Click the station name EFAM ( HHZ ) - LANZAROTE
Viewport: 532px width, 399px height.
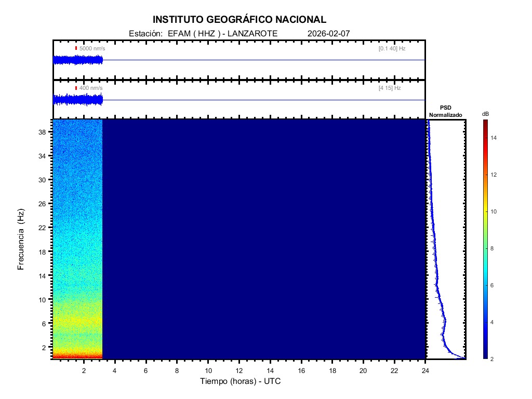tap(223, 33)
